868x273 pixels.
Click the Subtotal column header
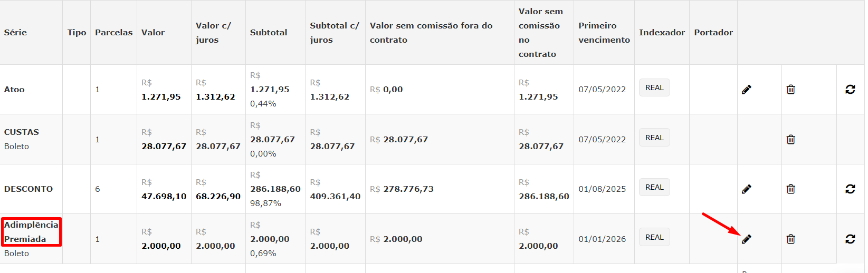coord(269,33)
